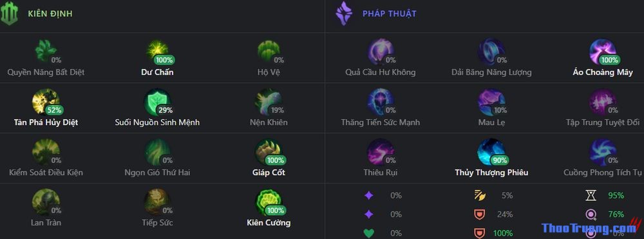Select the Quả Cầu Hư Không rune
644x239 pixels.
point(381,52)
